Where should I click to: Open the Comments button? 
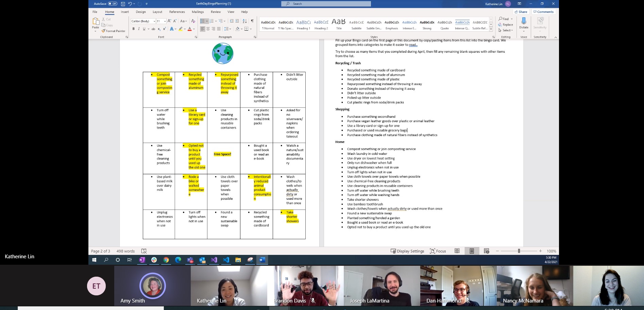(543, 12)
